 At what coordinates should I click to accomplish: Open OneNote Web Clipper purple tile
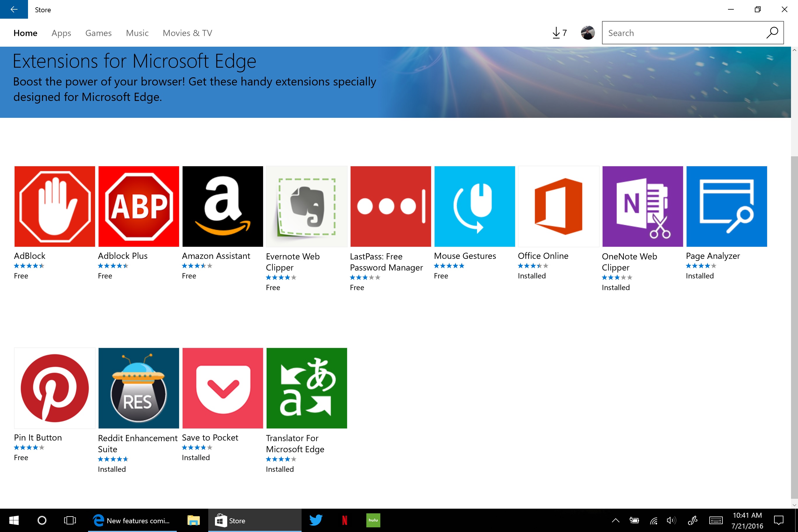click(643, 206)
